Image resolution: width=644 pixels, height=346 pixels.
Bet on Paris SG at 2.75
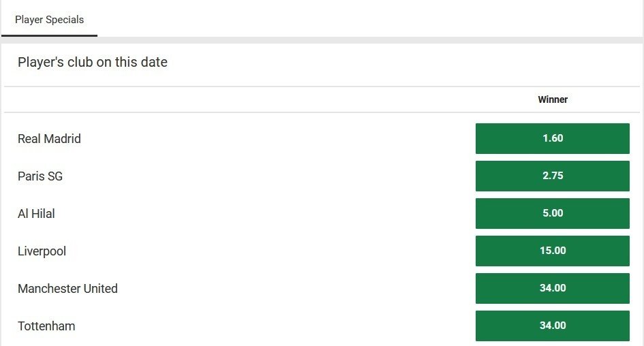tap(552, 176)
